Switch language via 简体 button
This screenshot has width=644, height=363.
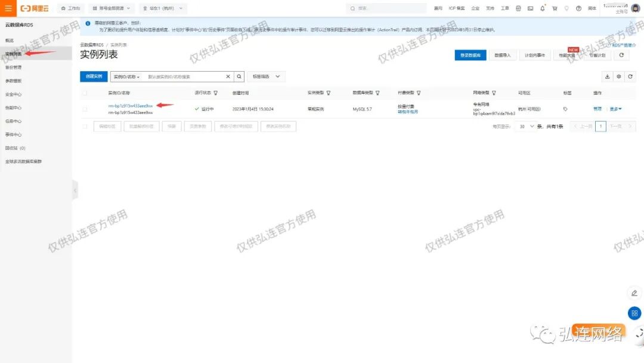pos(592,8)
